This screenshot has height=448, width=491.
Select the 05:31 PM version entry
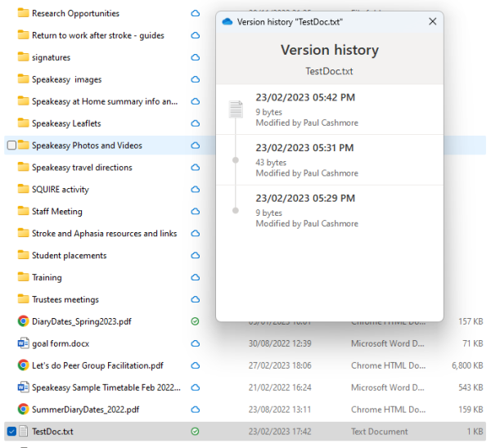330,160
